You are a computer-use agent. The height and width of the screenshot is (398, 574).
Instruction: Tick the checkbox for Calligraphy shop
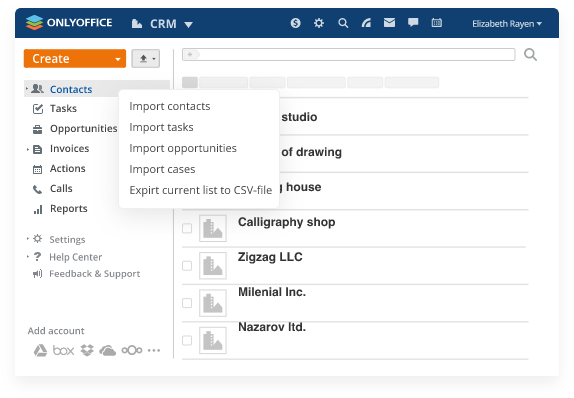click(x=187, y=228)
